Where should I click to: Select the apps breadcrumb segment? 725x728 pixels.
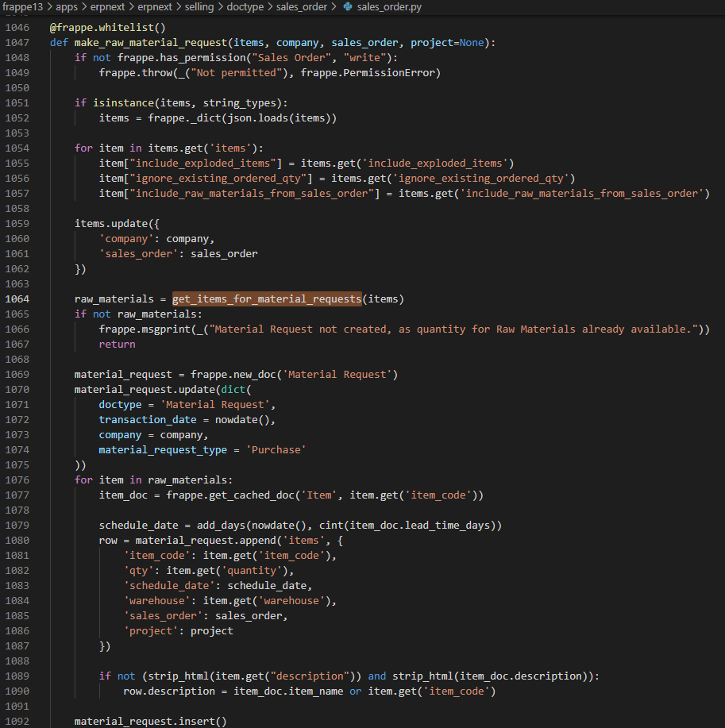point(67,7)
